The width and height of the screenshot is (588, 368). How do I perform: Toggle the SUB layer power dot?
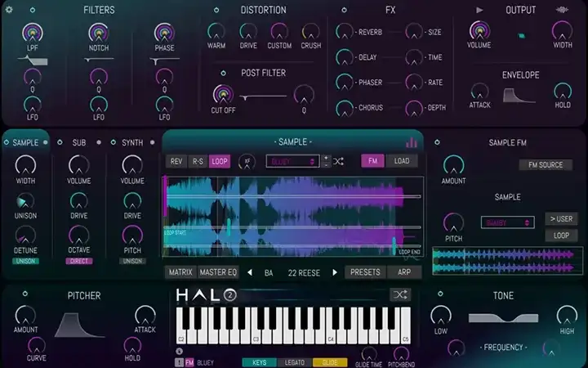coord(60,142)
